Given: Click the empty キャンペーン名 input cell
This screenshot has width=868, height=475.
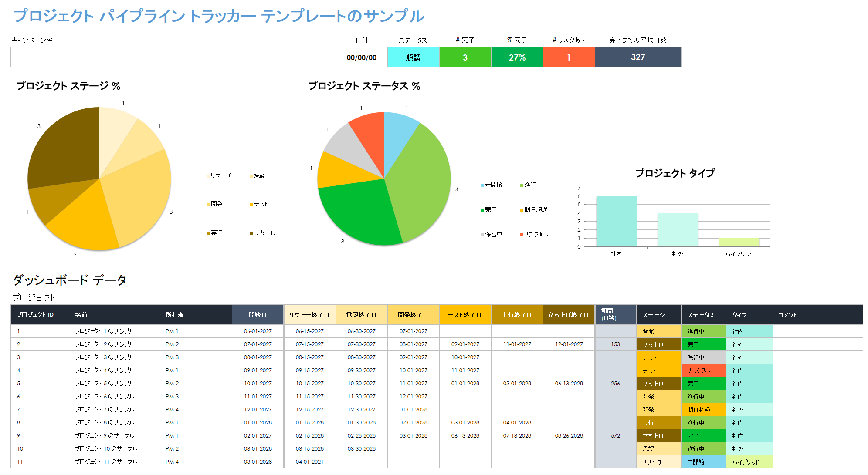Looking at the screenshot, I should point(173,57).
